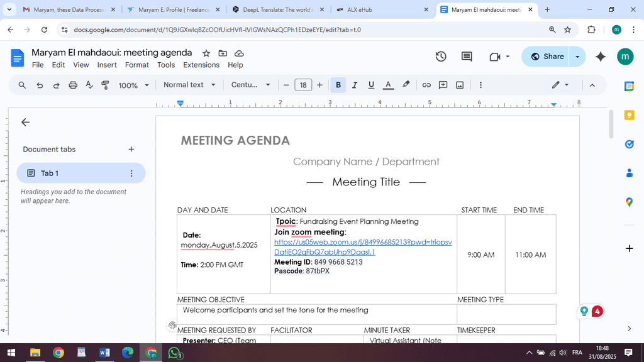644x362 pixels.
Task: Open the Gemini sparkle icon
Action: 601,57
